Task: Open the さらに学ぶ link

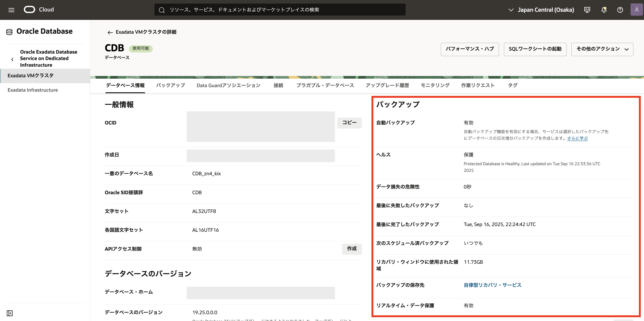Action: coord(577,138)
